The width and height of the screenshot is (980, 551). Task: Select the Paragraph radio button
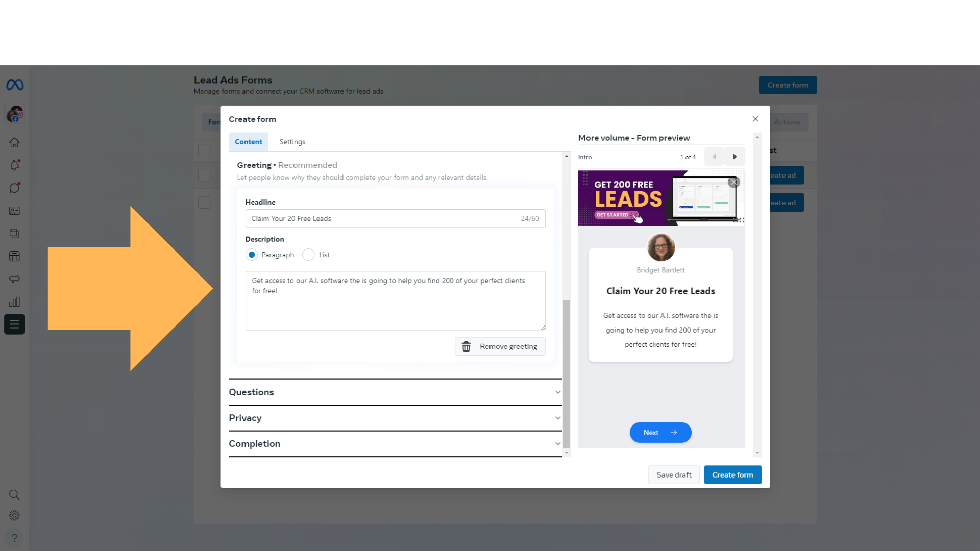(x=252, y=254)
